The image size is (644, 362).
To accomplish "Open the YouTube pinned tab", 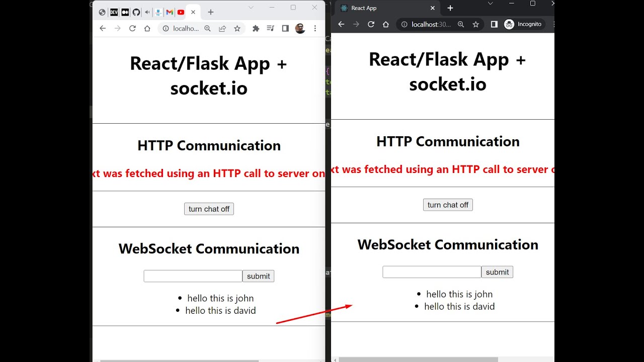I will (181, 12).
